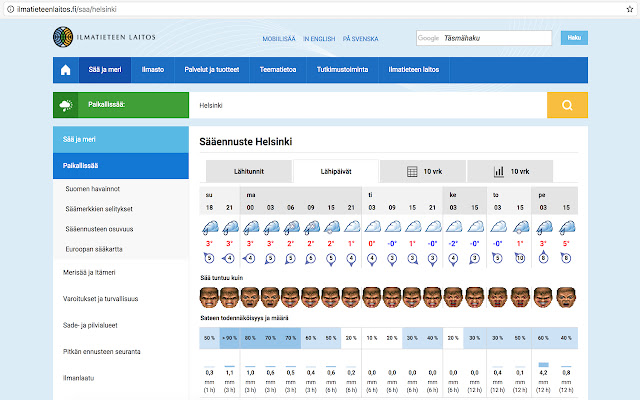Click the Ilmatieteen laitos logo
This screenshot has width=640, height=400.
(x=104, y=37)
